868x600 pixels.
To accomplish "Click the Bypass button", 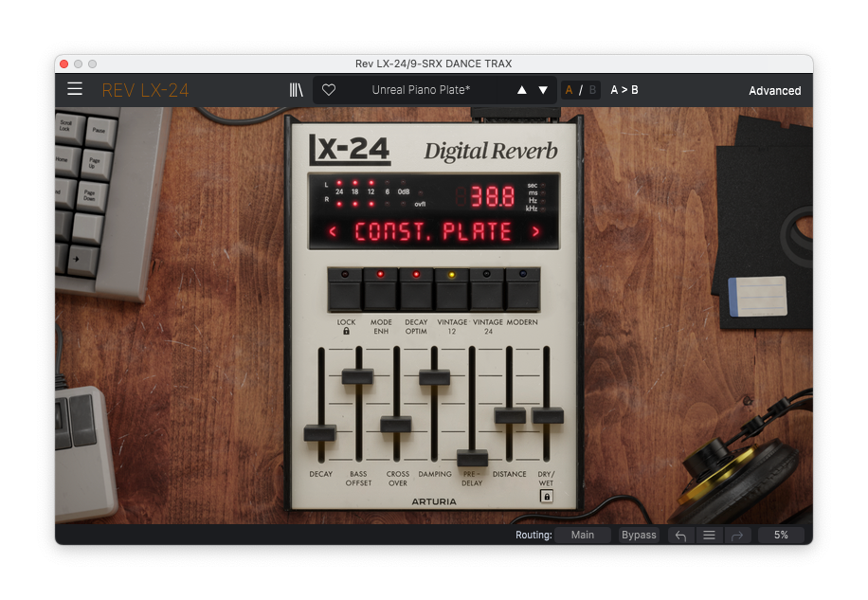I will point(639,536).
